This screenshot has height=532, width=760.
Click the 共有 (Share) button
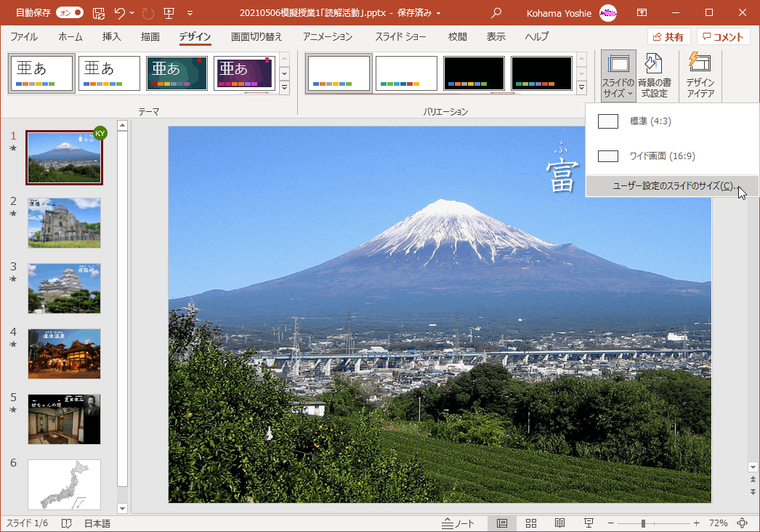pos(668,36)
